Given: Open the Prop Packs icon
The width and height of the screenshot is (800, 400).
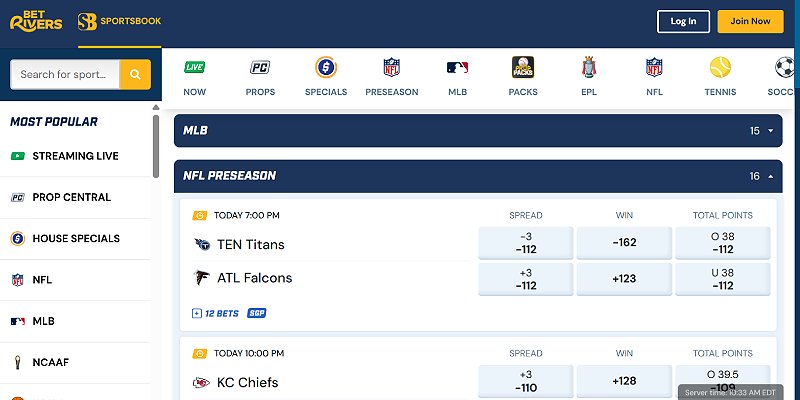Looking at the screenshot, I should pos(522,68).
